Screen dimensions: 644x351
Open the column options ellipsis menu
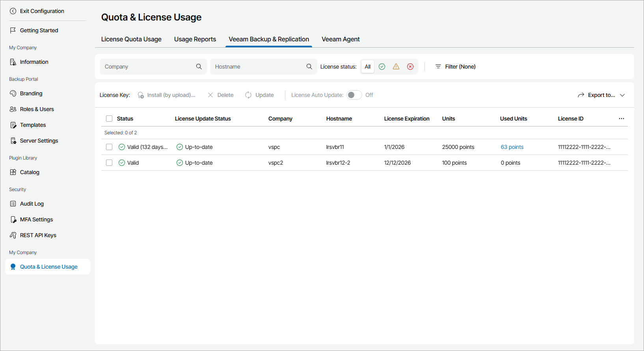[x=622, y=119]
